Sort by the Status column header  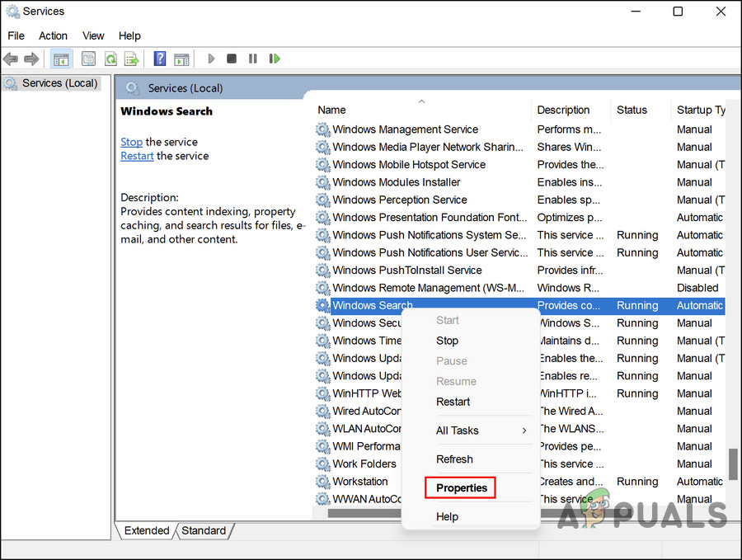click(632, 110)
